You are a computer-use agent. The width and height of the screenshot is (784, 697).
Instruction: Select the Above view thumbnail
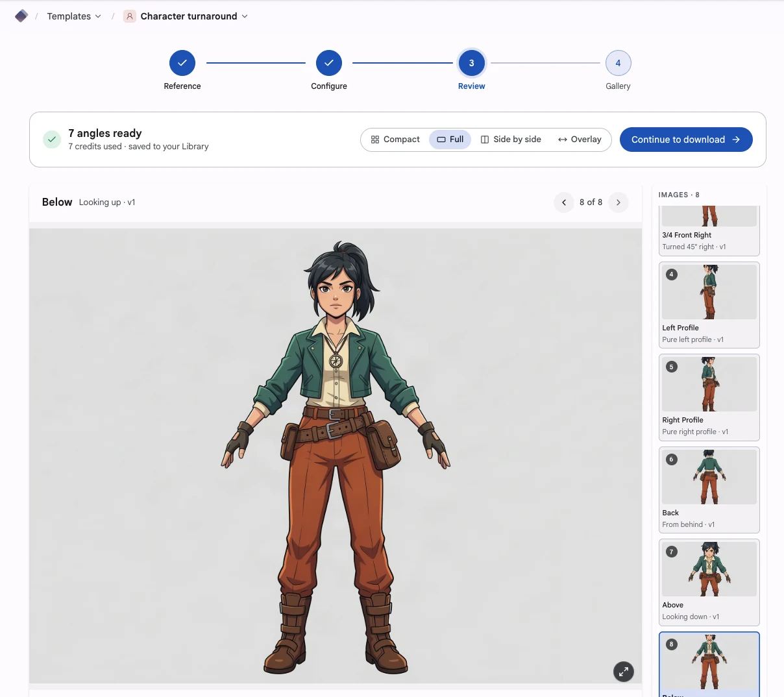click(x=709, y=582)
